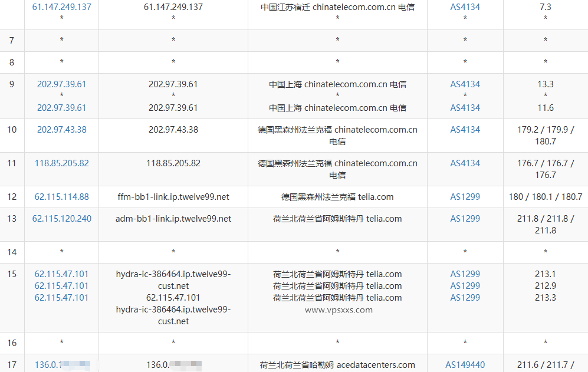Click the black 61.147.249.137 hostname text
Image resolution: width=588 pixels, height=372 pixels.
tap(173, 6)
